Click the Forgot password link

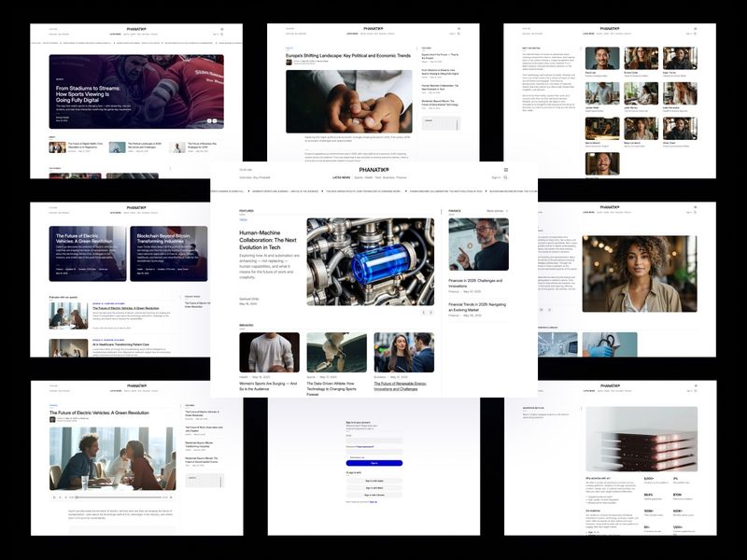[365, 446]
